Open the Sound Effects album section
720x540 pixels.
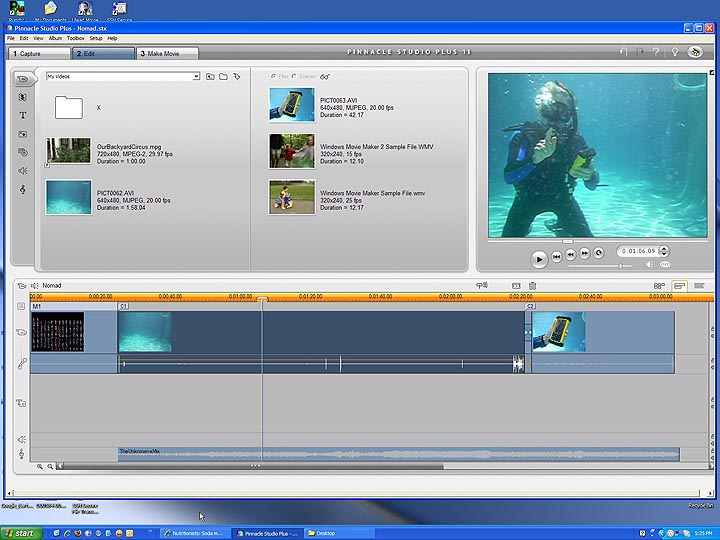coord(23,171)
